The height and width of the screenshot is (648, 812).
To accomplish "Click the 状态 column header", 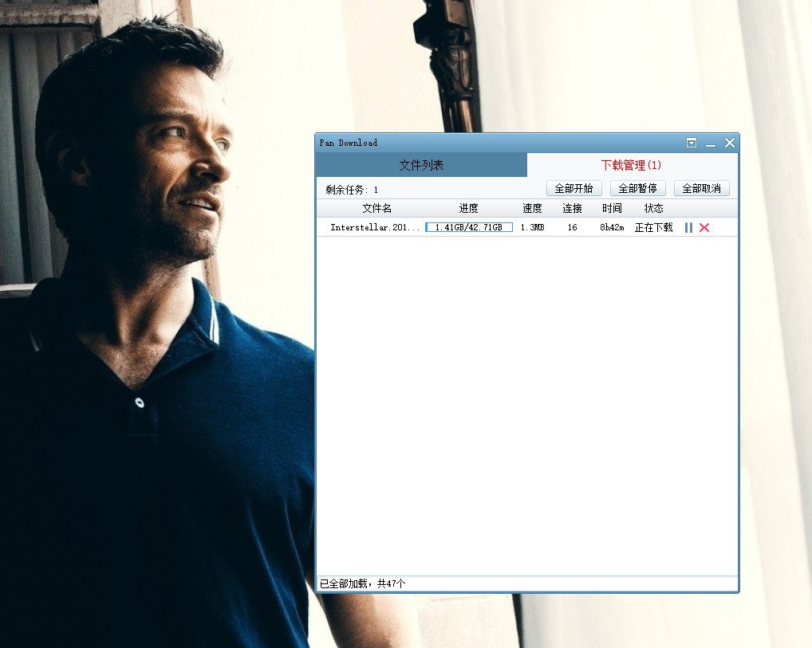I will click(653, 208).
